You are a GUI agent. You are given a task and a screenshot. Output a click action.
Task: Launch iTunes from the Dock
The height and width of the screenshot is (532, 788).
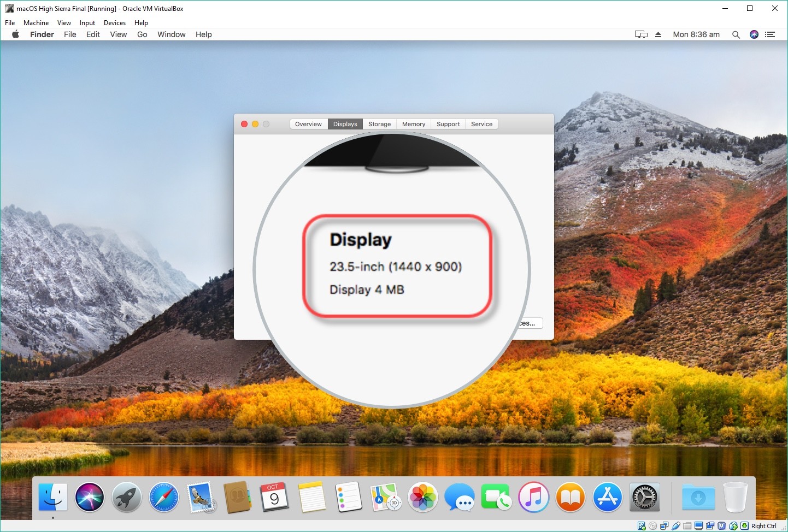tap(533, 498)
